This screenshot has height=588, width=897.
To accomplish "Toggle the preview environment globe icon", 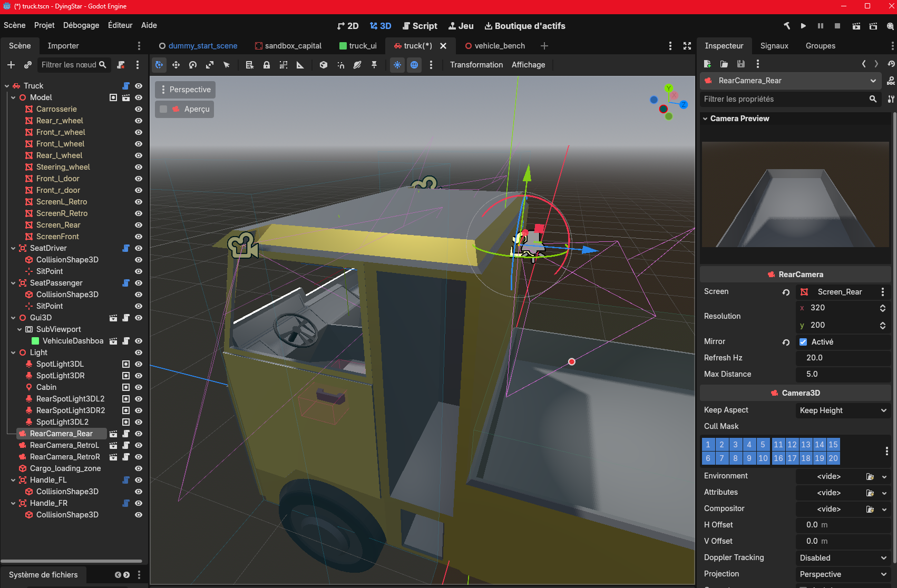I will click(414, 65).
